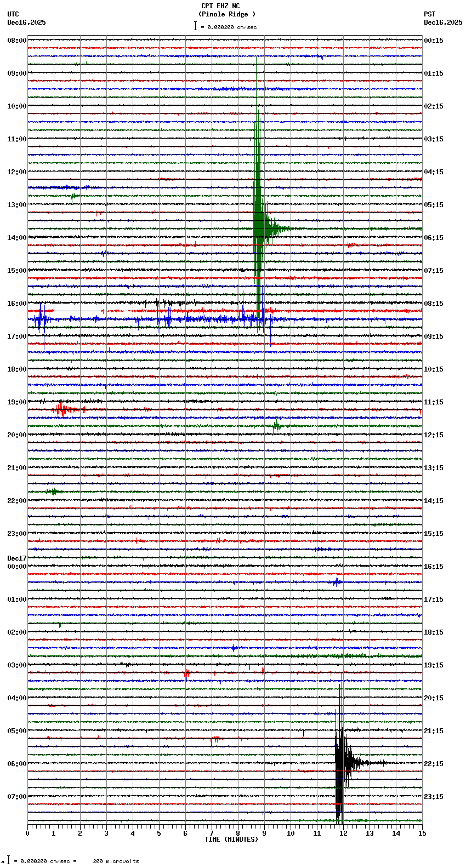Image resolution: width=466 pixels, height=868 pixels.
Task: Click the 'Dec17' date change label
Action: 17,558
